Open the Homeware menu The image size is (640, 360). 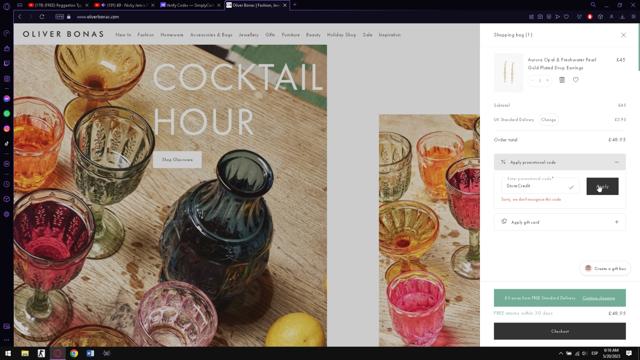point(172,35)
